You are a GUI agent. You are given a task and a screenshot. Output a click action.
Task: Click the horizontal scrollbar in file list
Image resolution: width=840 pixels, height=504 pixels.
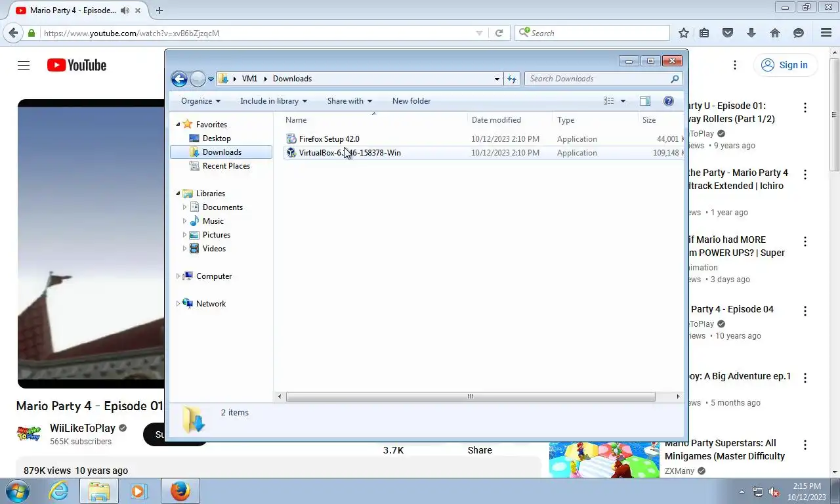pyautogui.click(x=471, y=396)
